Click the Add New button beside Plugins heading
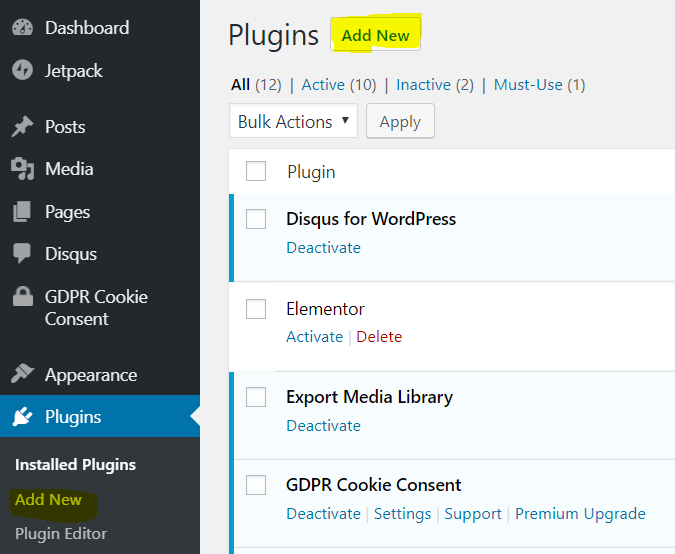This screenshot has height=554, width=675. coord(375,35)
